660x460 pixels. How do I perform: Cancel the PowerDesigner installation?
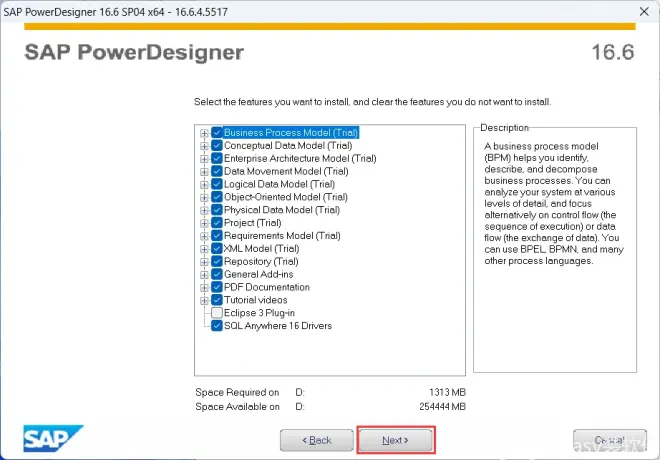point(610,440)
